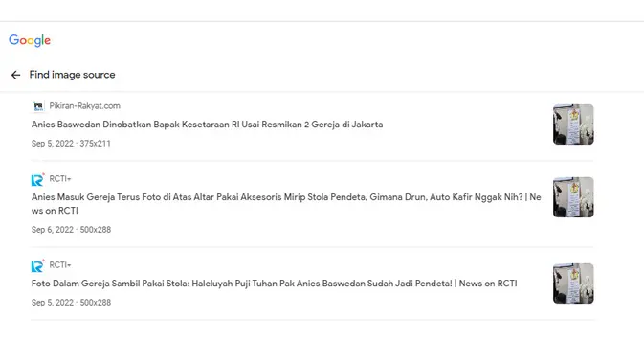Viewport: 644px width, 363px height.
Task: Click second RCTI+ favicon icon
Action: tap(37, 266)
